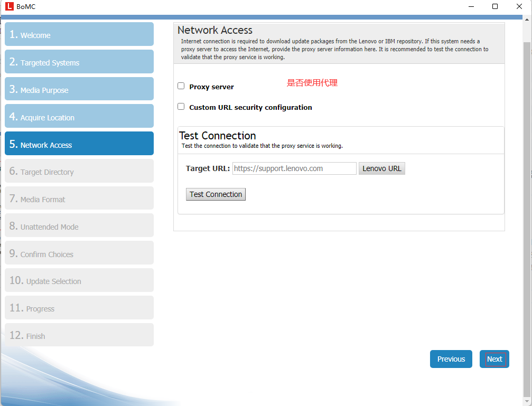Fill in the Lenovo URL via button
This screenshot has width=532, height=406.
[x=381, y=168]
